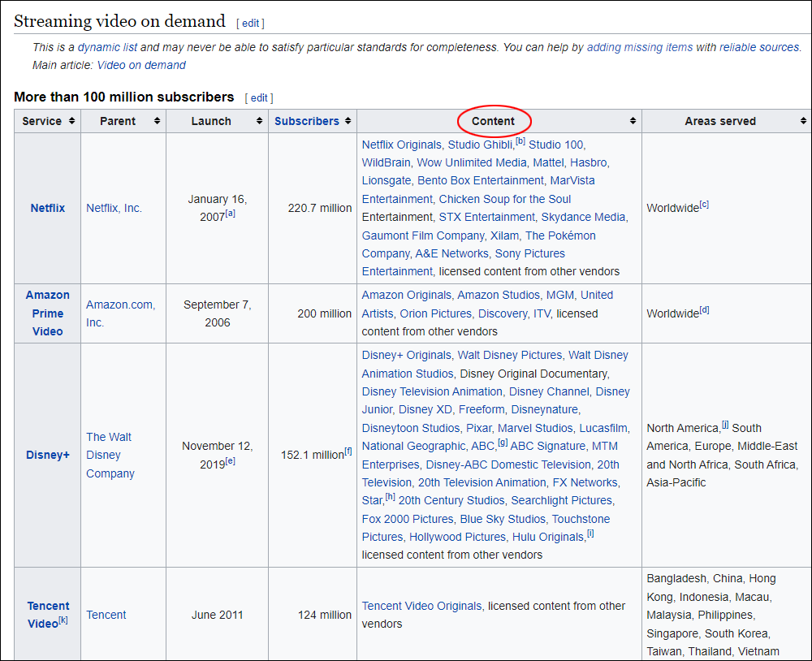Viewport: 812px width, 661px height.
Task: Sort table by the Launch column arrows
Action: [260, 121]
